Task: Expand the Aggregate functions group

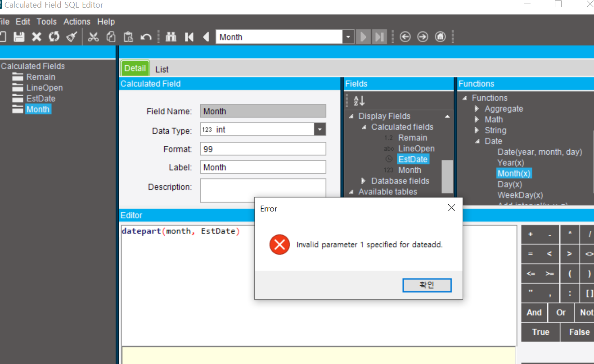Action: click(477, 109)
